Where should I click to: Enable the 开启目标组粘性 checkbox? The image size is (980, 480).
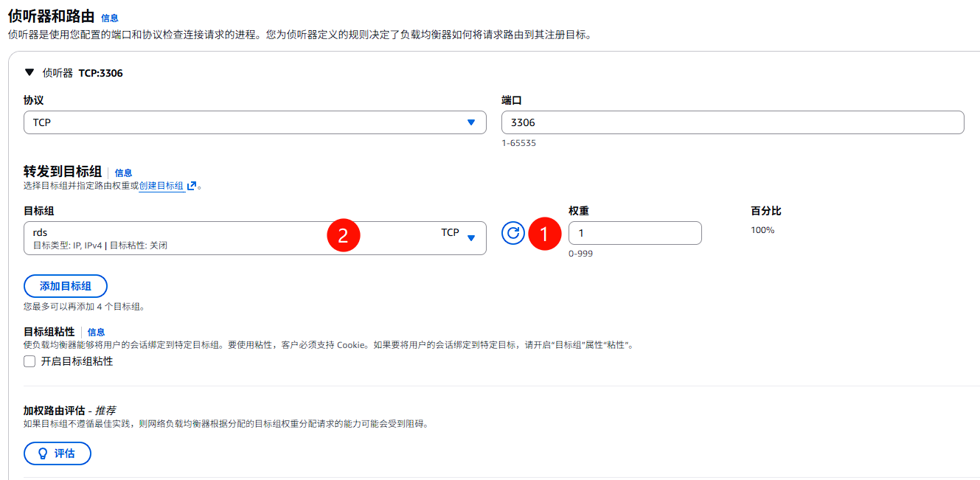point(29,361)
